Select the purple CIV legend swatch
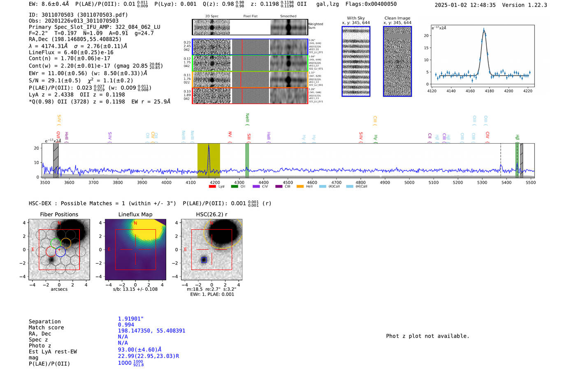The width and height of the screenshot is (576, 392). coord(256,187)
